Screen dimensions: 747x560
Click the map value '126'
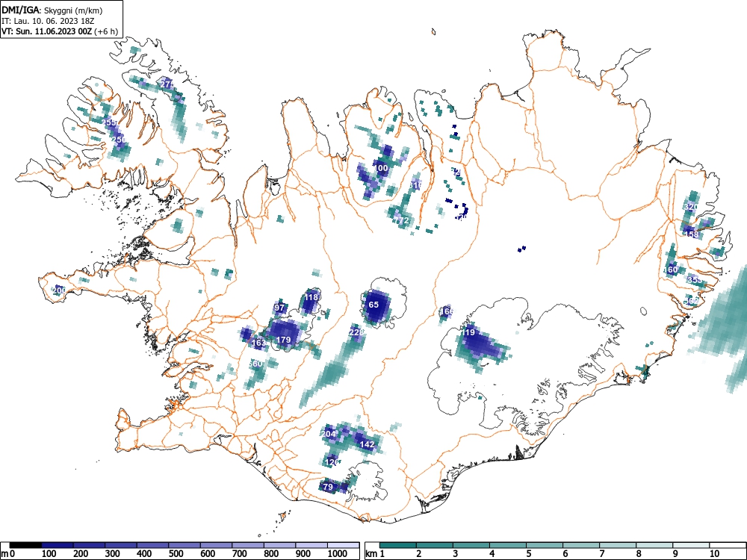(332, 462)
